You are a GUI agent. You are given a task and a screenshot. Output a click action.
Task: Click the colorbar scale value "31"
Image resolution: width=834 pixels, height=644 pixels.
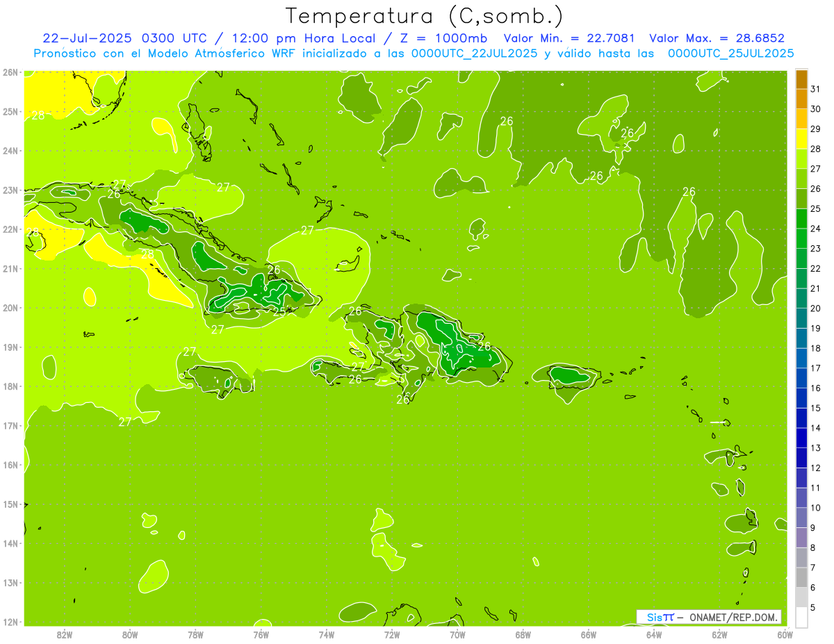[x=815, y=89]
